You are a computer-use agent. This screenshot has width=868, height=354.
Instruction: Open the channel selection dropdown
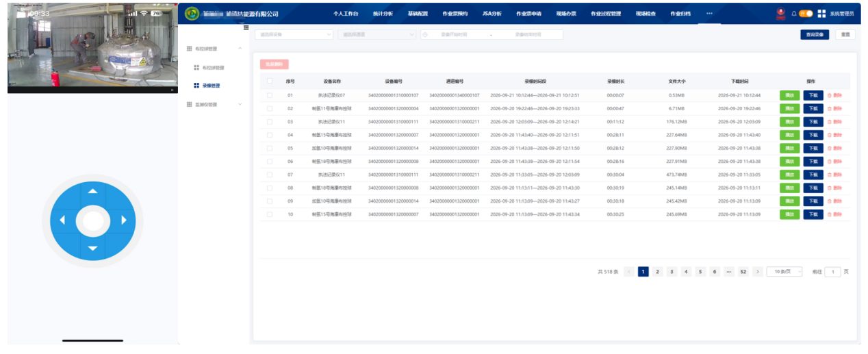pos(377,34)
